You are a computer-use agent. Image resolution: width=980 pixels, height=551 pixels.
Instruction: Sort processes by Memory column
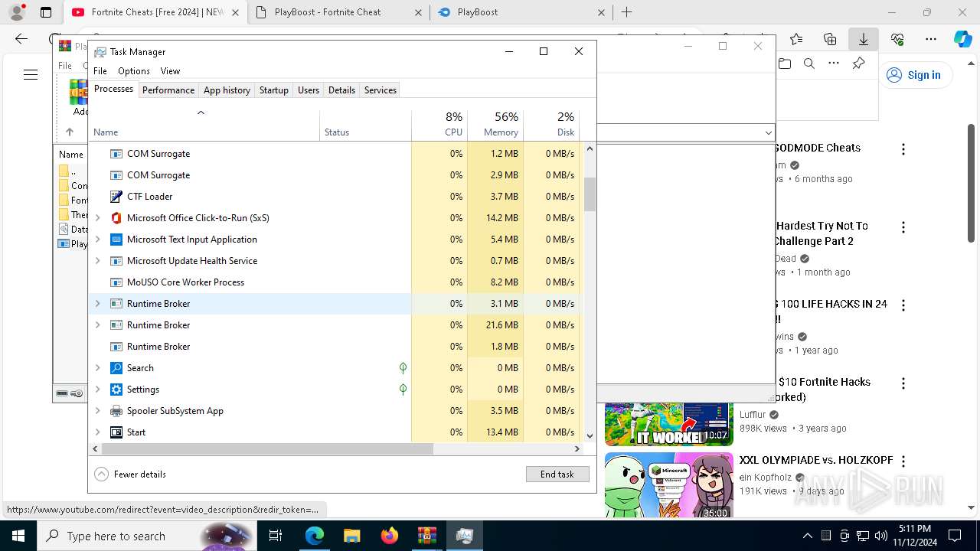click(495, 125)
